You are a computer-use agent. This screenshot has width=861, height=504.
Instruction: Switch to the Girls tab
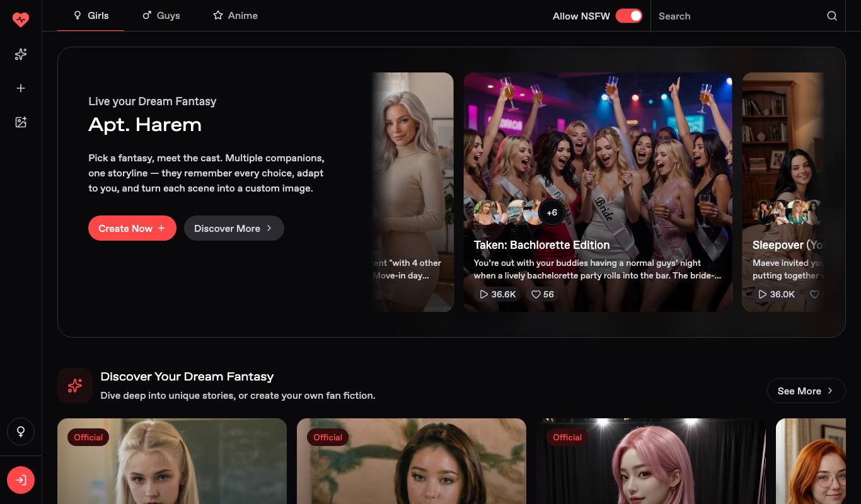click(91, 16)
